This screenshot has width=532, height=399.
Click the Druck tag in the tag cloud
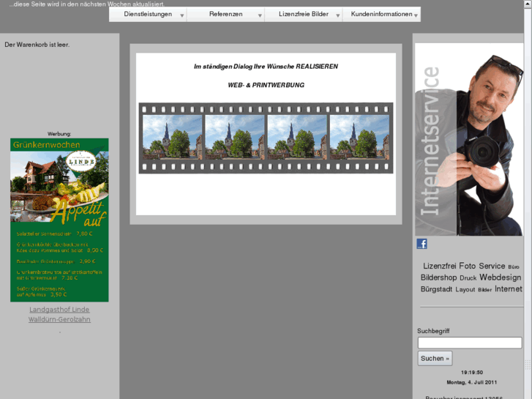pos(468,277)
